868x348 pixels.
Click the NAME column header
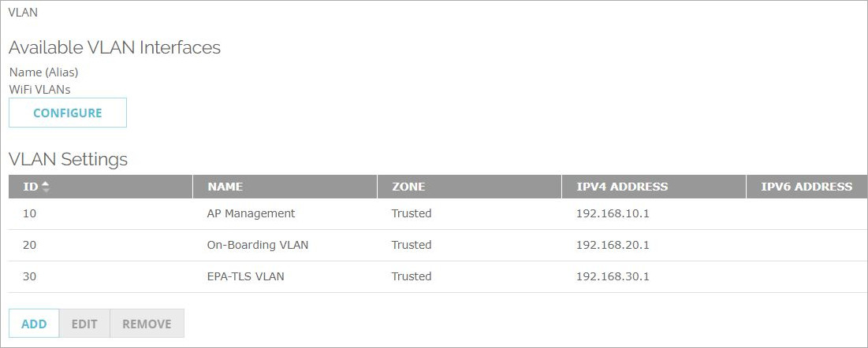(225, 187)
